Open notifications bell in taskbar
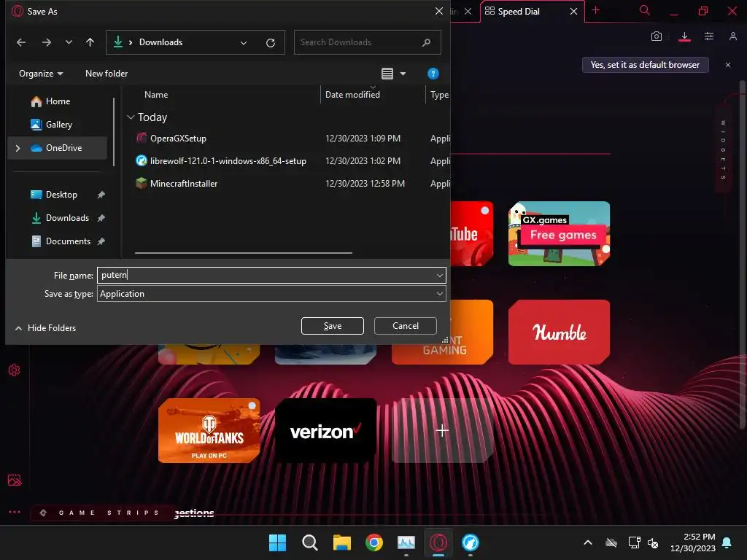This screenshot has width=747, height=560. tap(727, 542)
